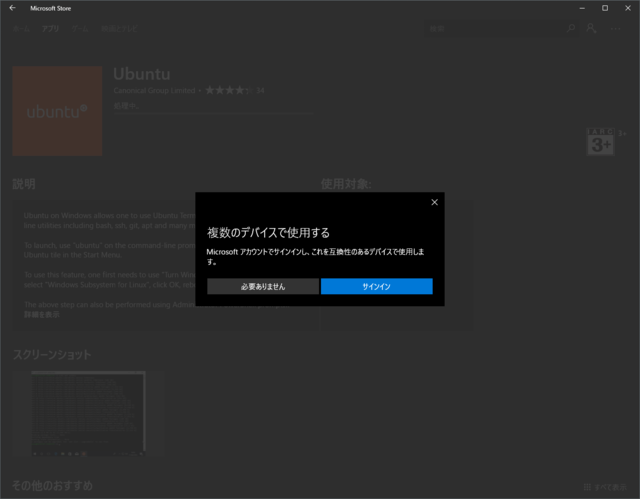This screenshot has width=640, height=499.
Task: Click the 使用対象: heading
Action: click(346, 184)
